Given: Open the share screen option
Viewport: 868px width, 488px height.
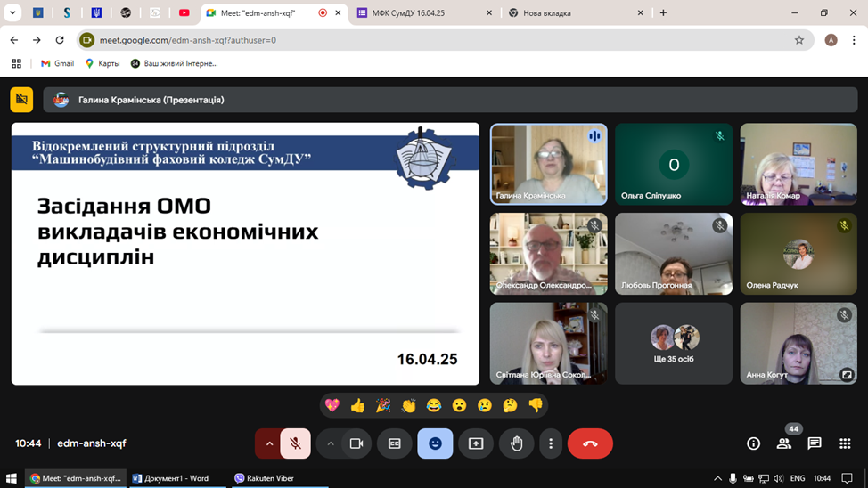Looking at the screenshot, I should (476, 443).
